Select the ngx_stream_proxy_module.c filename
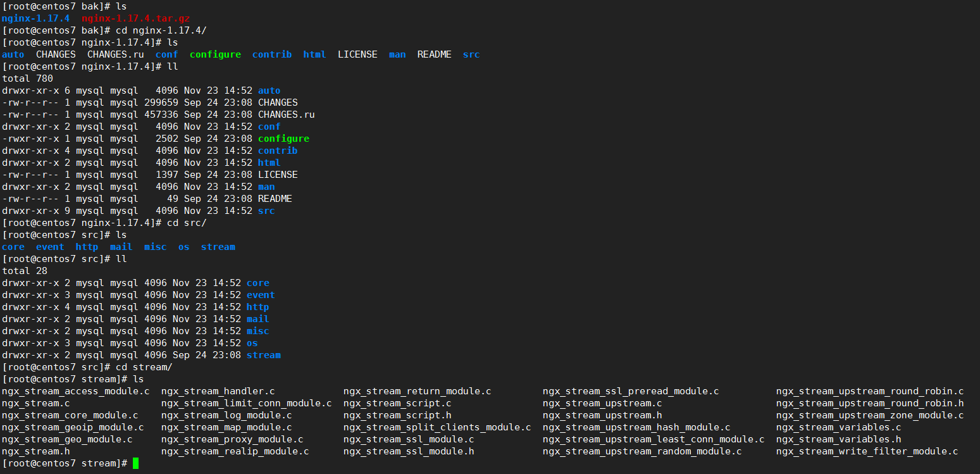 (x=232, y=439)
